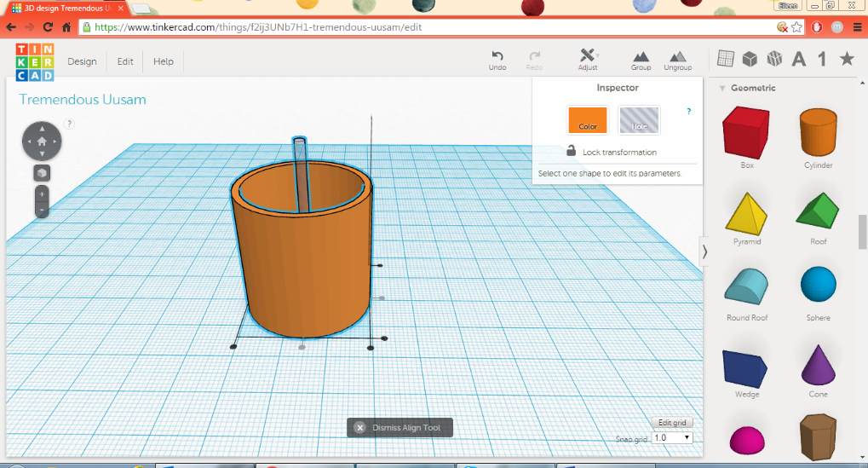The image size is (868, 468).
Task: Click the Home view button on orbit control
Action: (x=42, y=142)
